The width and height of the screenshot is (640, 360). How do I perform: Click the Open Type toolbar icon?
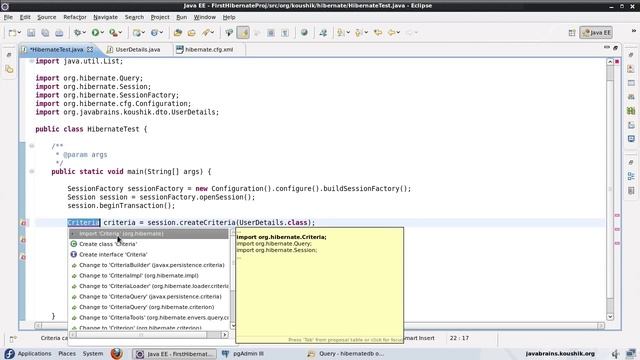[177, 33]
